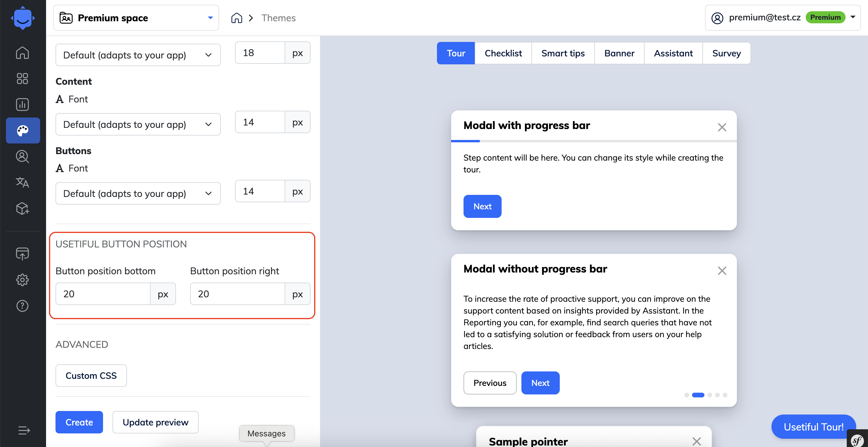Open the Content font dropdown
Image resolution: width=868 pixels, height=447 pixels.
pos(138,124)
